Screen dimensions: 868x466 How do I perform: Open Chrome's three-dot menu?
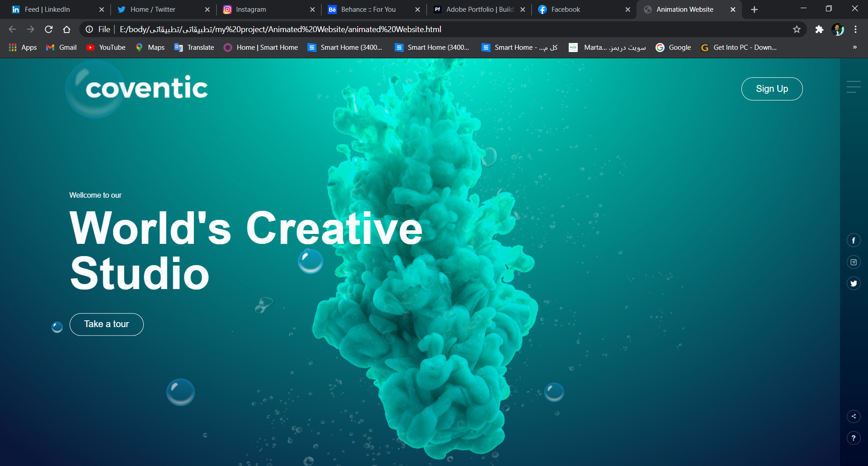click(x=855, y=29)
